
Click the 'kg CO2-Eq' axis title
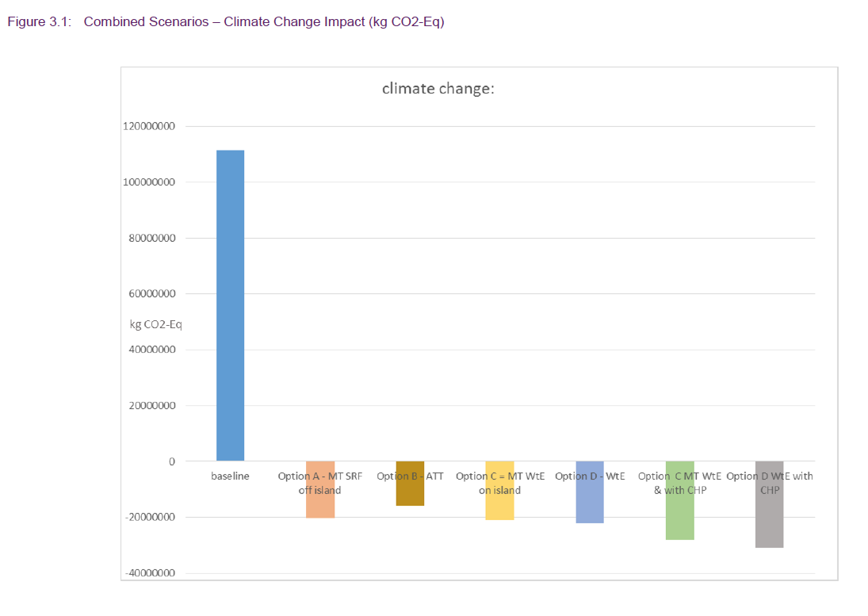pyautogui.click(x=155, y=323)
